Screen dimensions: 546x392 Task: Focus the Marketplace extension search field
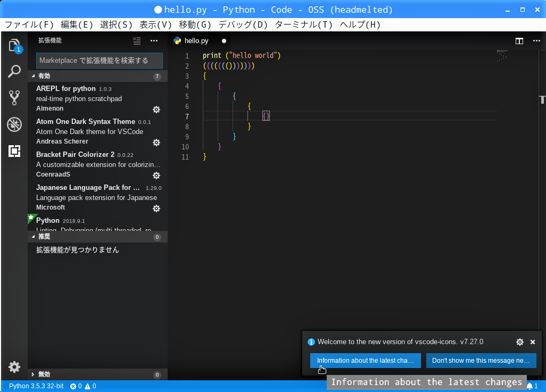[x=99, y=61]
